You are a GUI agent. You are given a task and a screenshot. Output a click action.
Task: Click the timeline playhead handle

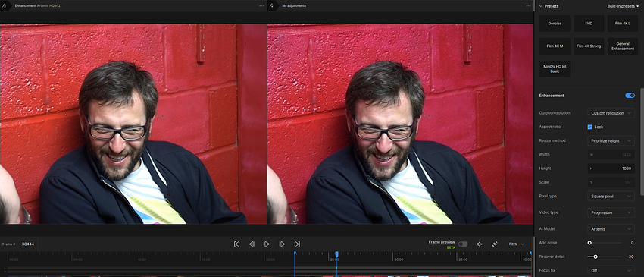[x=336, y=254]
